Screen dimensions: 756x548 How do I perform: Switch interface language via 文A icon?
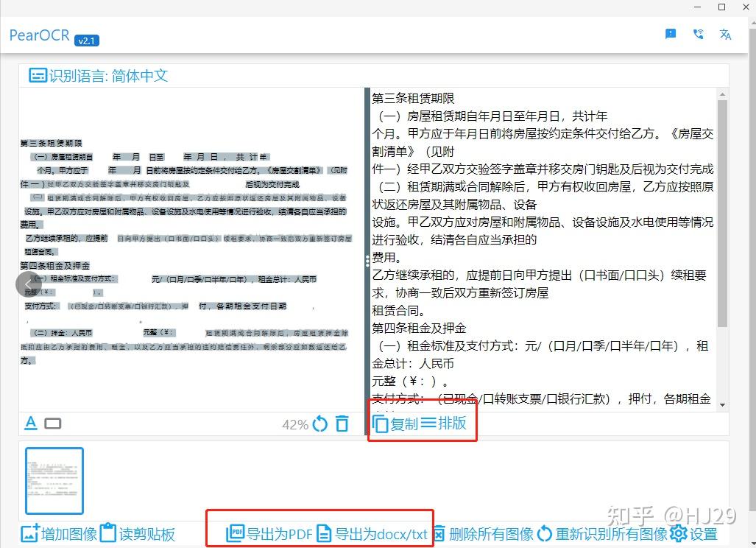coord(725,34)
